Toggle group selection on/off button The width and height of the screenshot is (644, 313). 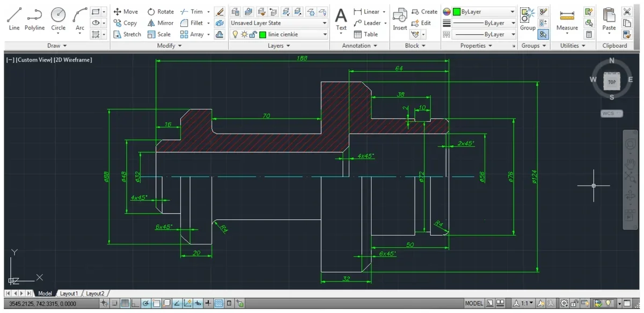click(x=544, y=34)
